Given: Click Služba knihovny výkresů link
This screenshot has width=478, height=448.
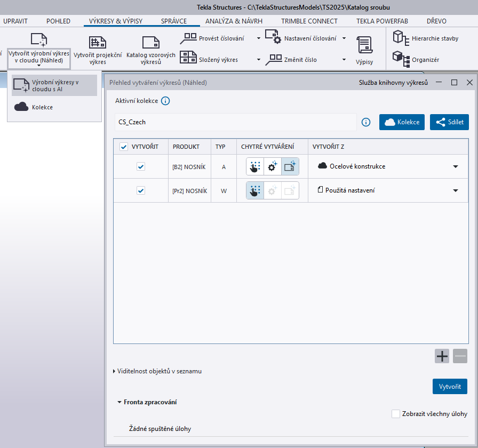Looking at the screenshot, I should point(393,83).
